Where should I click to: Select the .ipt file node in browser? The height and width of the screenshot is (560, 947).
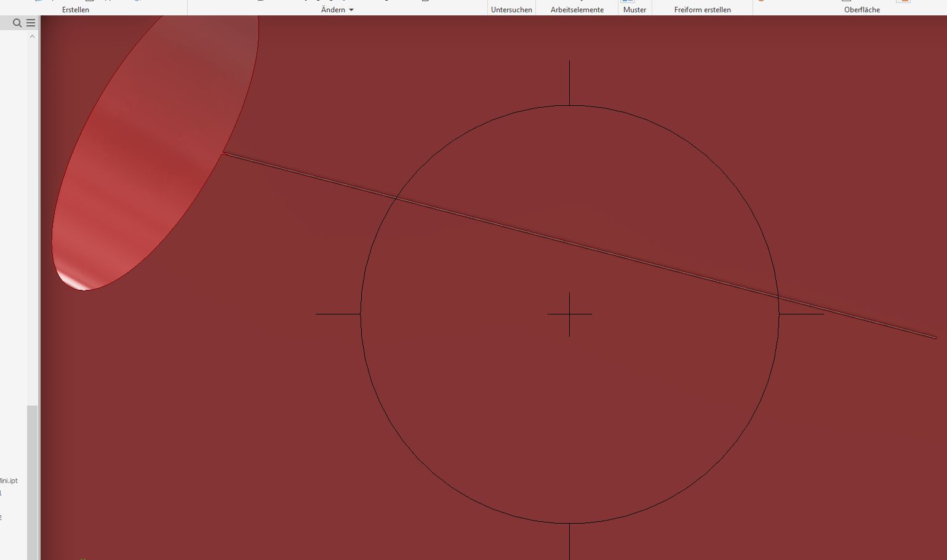(9, 481)
